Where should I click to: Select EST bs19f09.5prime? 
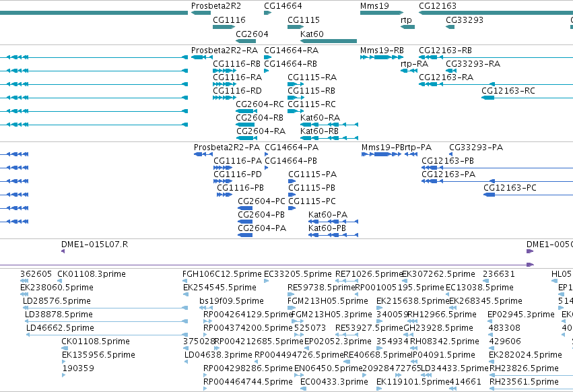tap(232, 301)
